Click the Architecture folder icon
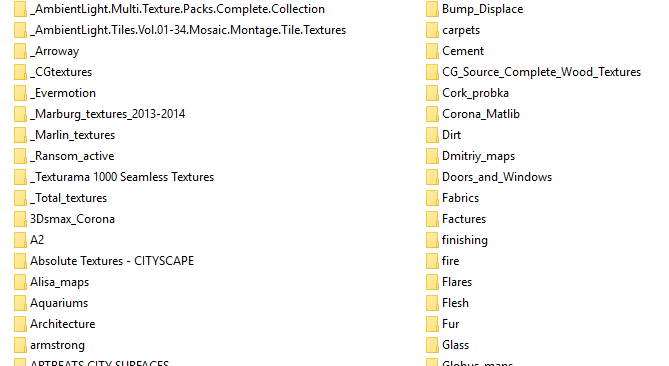 [x=20, y=324]
